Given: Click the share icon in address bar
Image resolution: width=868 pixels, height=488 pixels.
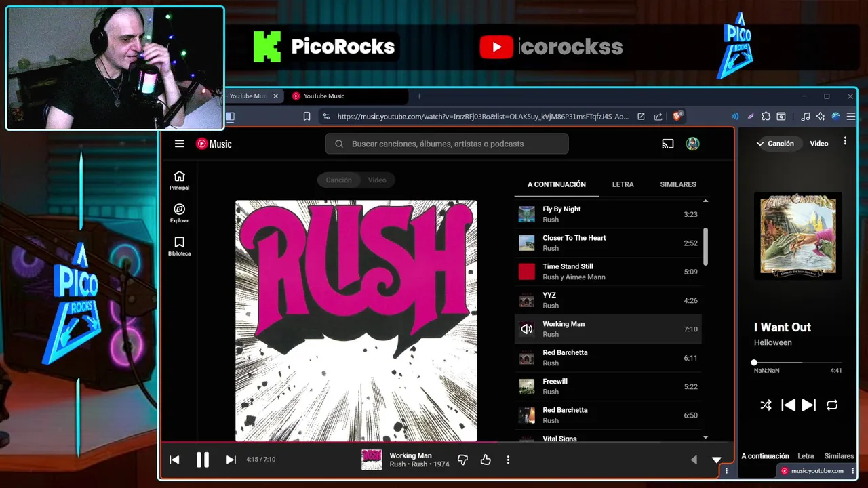Looking at the screenshot, I should tap(658, 117).
